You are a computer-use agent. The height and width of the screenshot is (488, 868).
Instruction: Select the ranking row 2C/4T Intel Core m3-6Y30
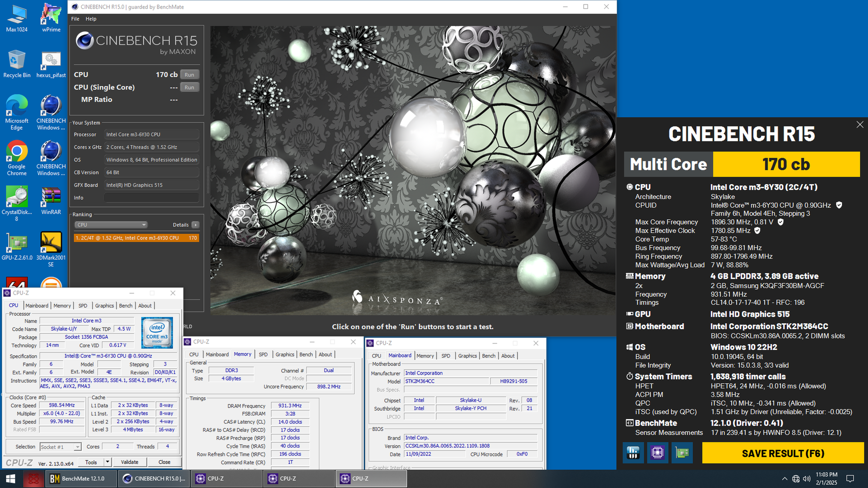click(136, 238)
